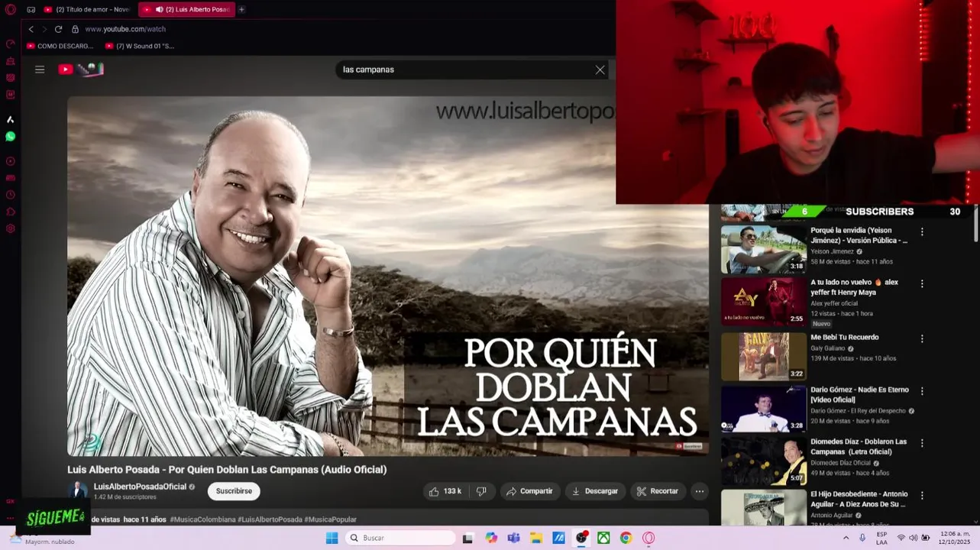Open LuisAlbertoPosadaOficial channel avatar

pyautogui.click(x=78, y=490)
